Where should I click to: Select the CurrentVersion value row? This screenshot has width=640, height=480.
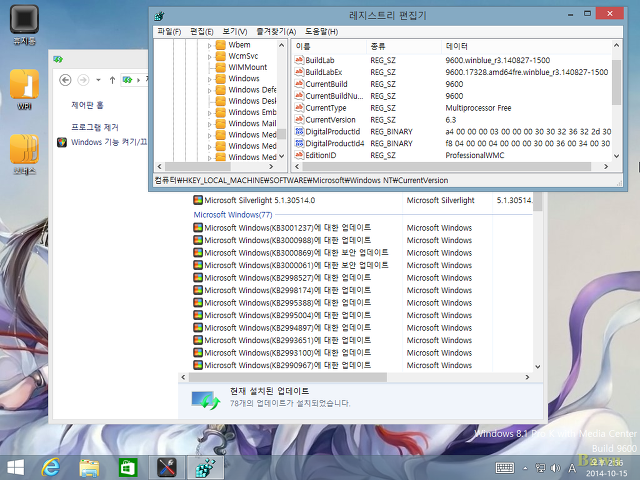(452, 120)
